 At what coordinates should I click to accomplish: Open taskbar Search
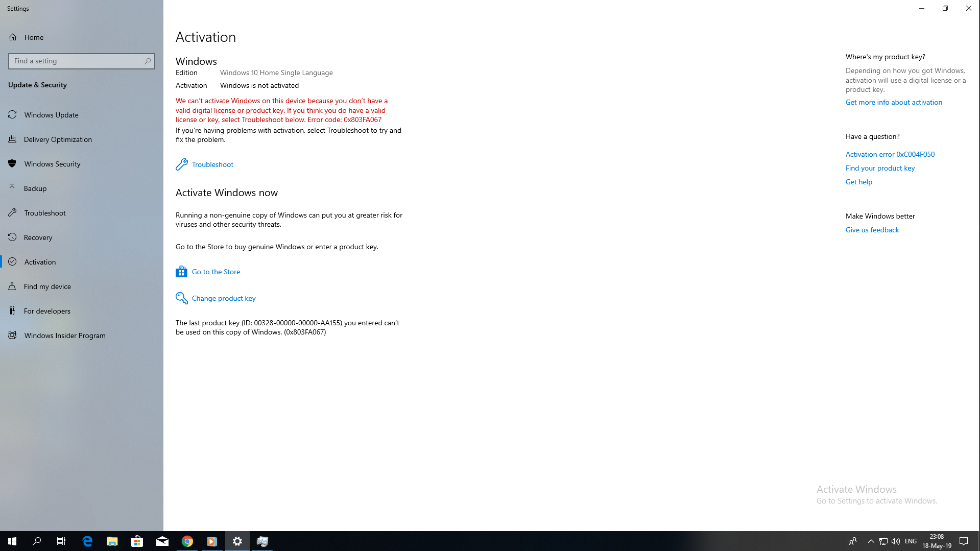(x=37, y=541)
